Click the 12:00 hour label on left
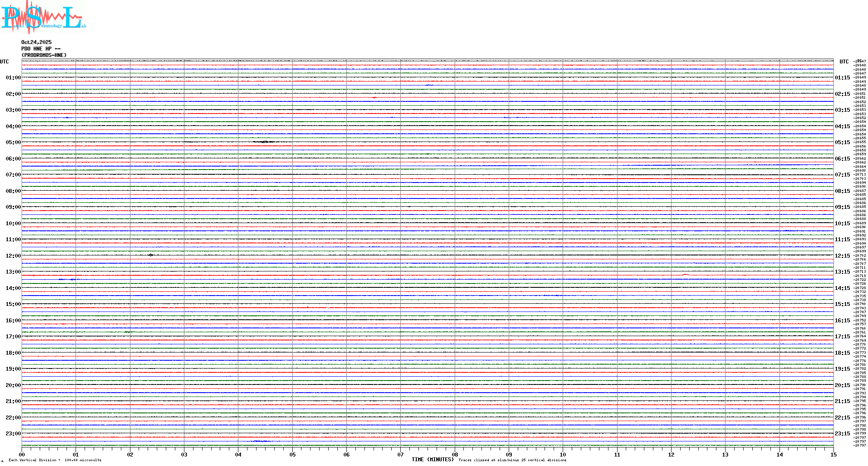This screenshot has height=466, width=868. coord(13,256)
